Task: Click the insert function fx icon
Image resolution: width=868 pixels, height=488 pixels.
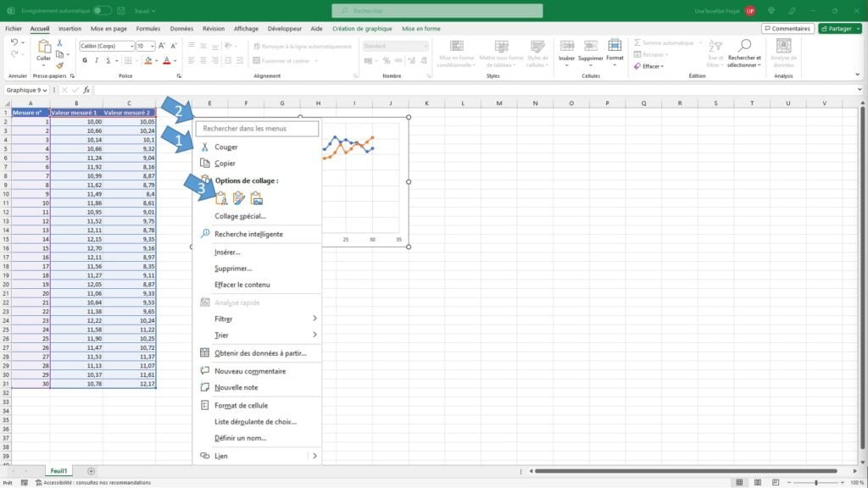Action: pos(86,90)
